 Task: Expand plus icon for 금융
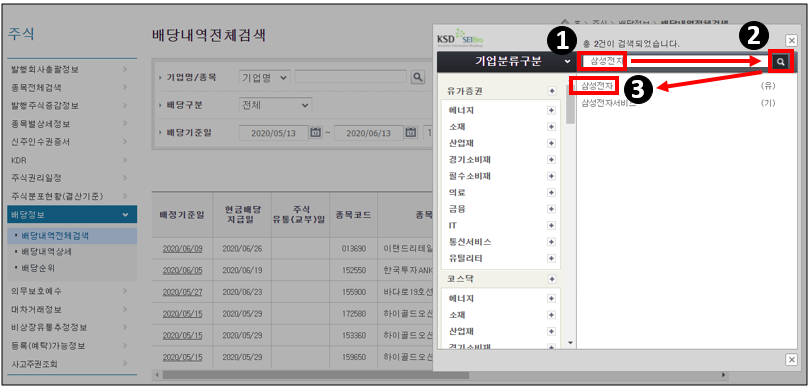click(551, 210)
